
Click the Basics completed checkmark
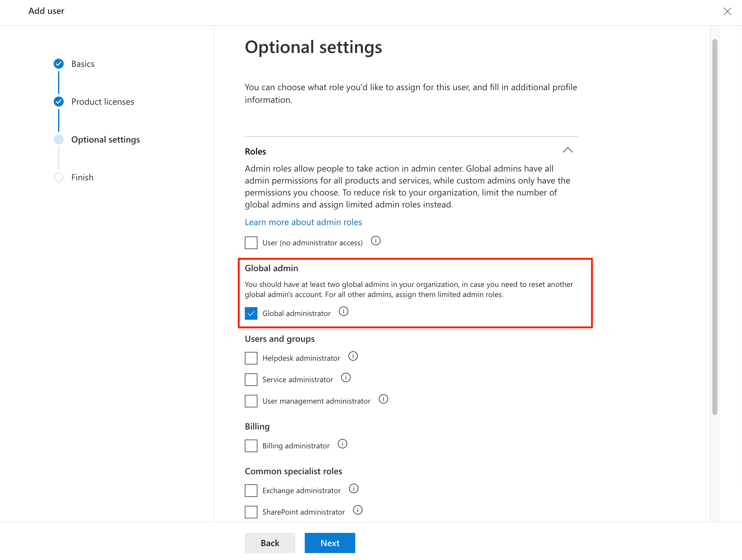(58, 63)
